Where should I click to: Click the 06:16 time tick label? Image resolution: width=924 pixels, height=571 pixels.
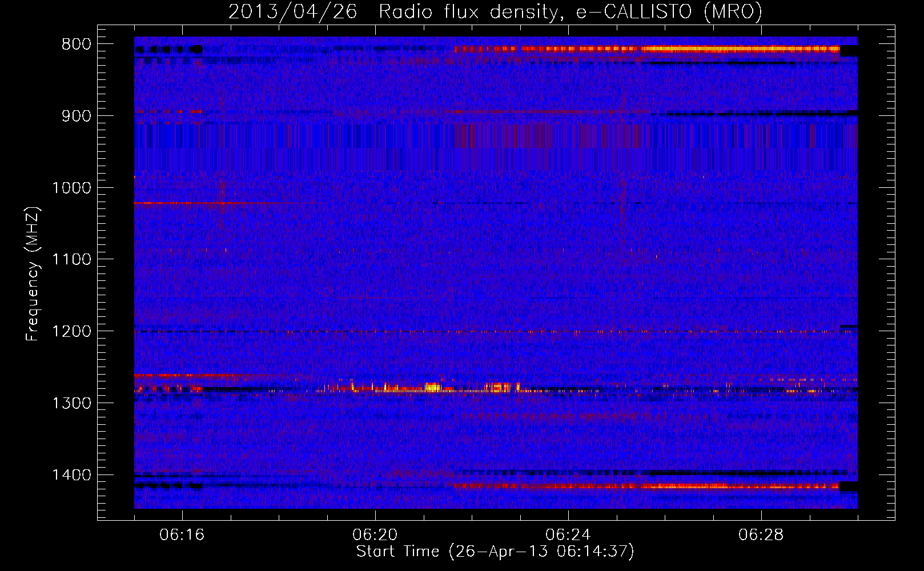(x=182, y=535)
